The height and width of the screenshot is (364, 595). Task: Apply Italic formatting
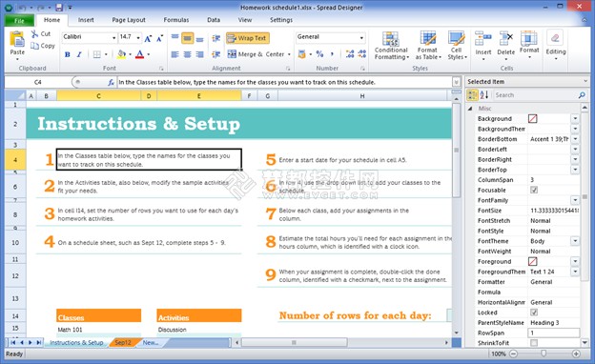coord(79,54)
